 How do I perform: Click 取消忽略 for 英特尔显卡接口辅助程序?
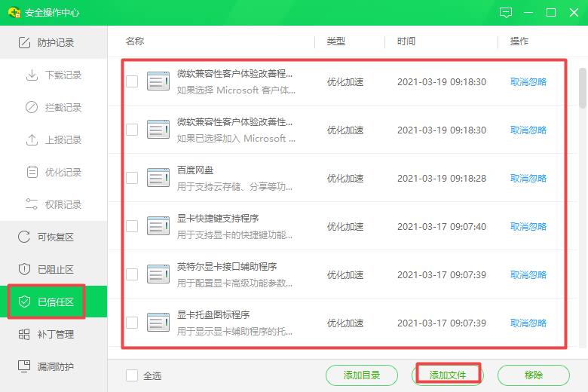tap(528, 275)
